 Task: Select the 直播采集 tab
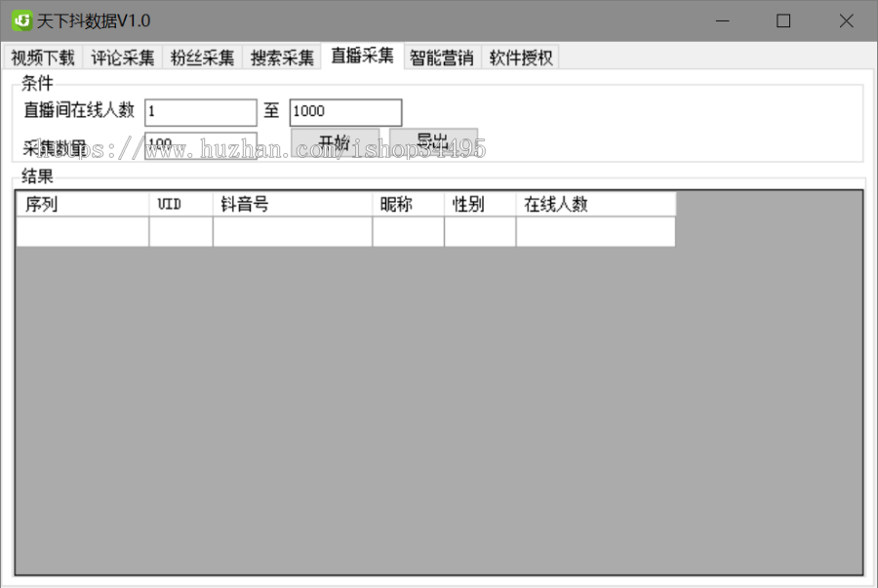pos(362,56)
